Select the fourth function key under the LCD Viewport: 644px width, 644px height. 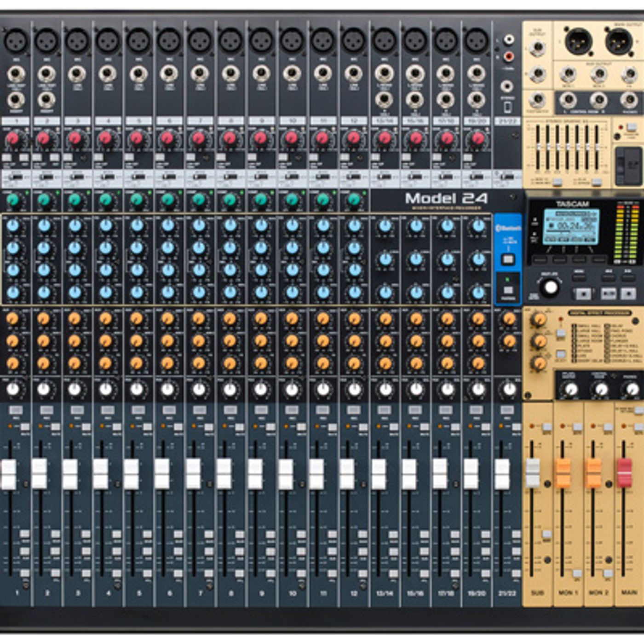(599, 259)
